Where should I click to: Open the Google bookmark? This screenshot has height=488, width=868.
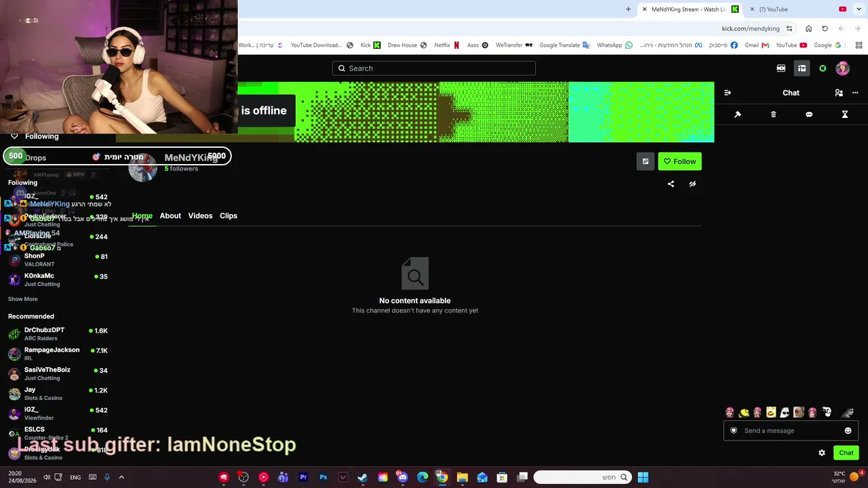[827, 45]
